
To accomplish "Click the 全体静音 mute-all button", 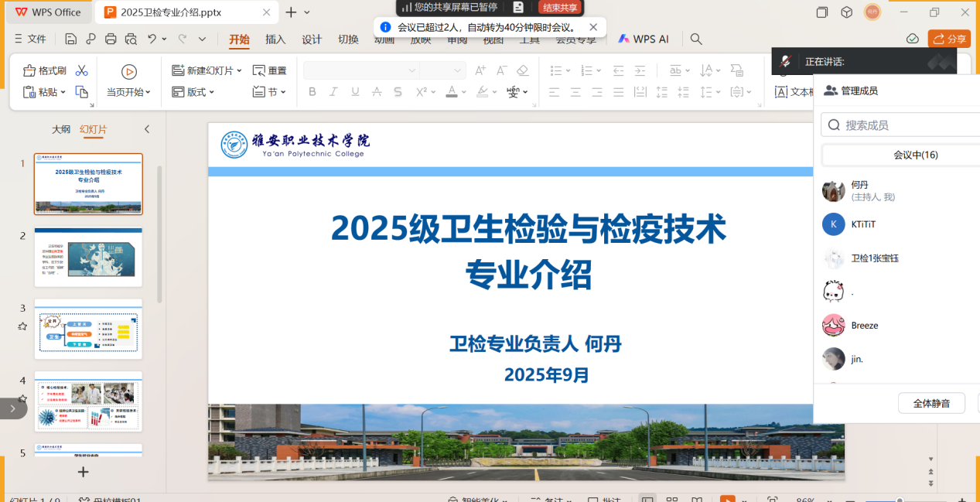I will (931, 403).
